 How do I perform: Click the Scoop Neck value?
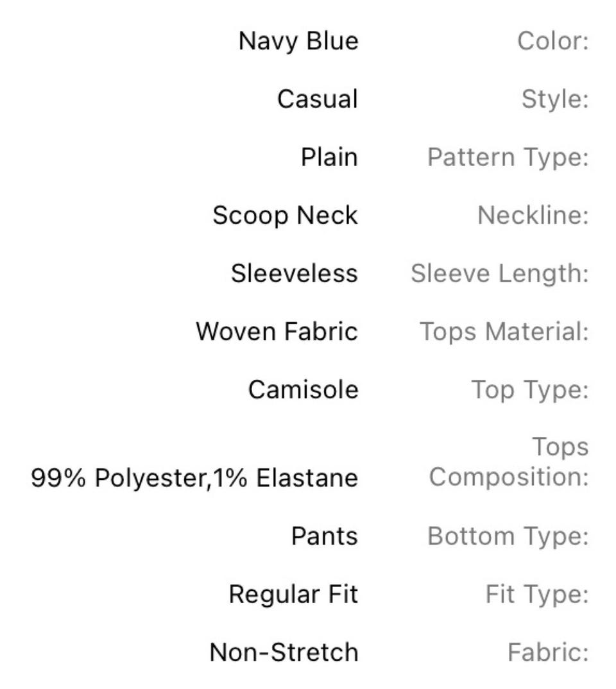click(x=285, y=216)
